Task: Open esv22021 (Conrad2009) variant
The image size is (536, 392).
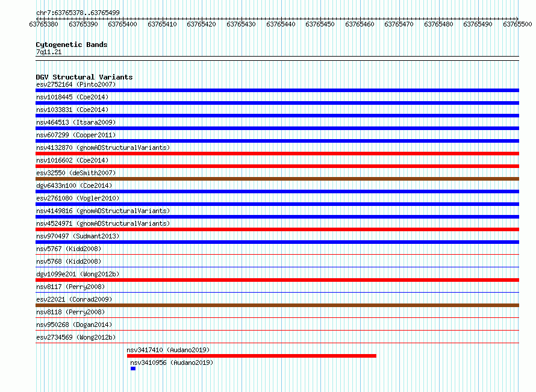Action: point(74,299)
